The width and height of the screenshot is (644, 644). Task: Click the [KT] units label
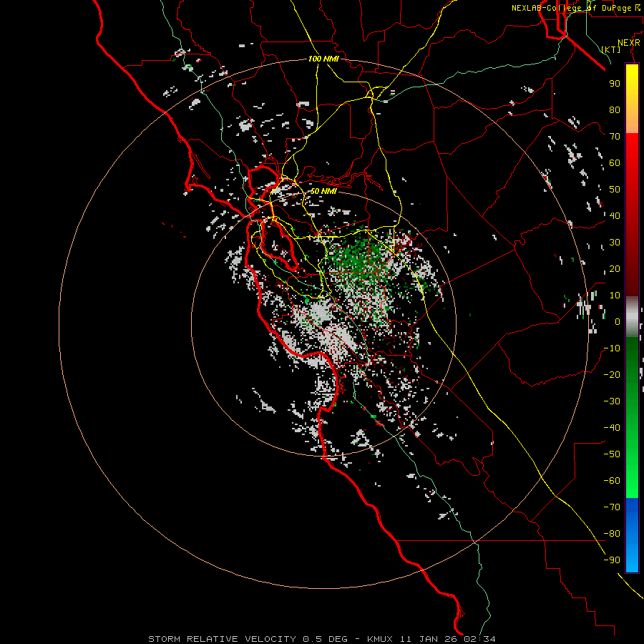[x=611, y=49]
